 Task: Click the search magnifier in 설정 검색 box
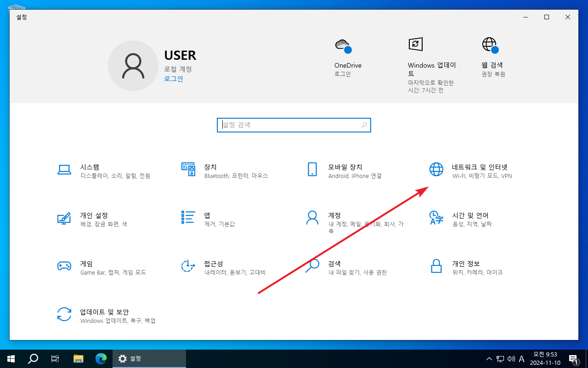tap(364, 125)
